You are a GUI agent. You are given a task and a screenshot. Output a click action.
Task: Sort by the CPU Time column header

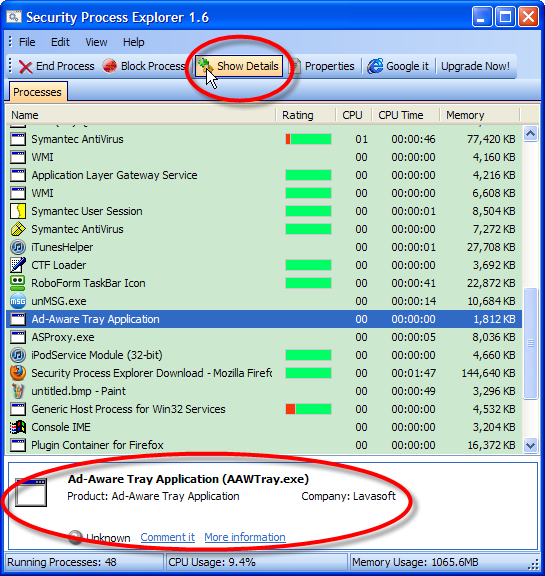[406, 115]
